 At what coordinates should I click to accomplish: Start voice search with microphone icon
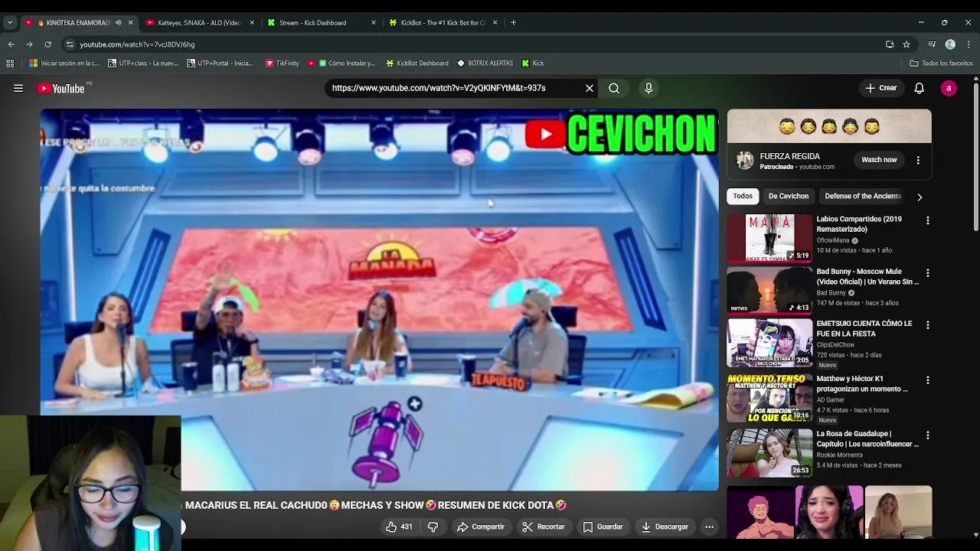(648, 89)
